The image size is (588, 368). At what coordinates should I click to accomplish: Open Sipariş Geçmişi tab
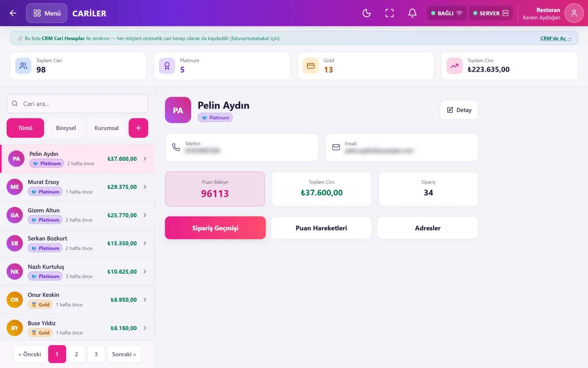point(215,228)
